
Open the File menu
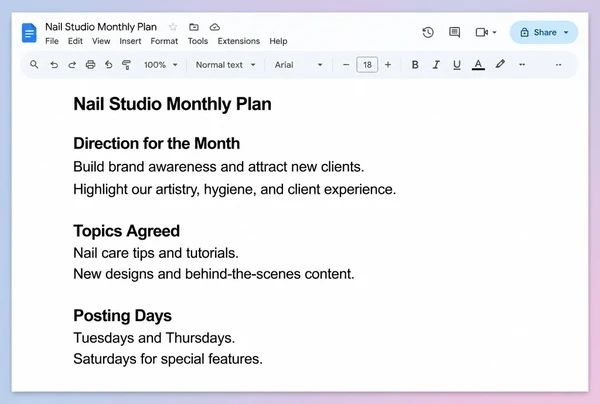click(x=52, y=41)
